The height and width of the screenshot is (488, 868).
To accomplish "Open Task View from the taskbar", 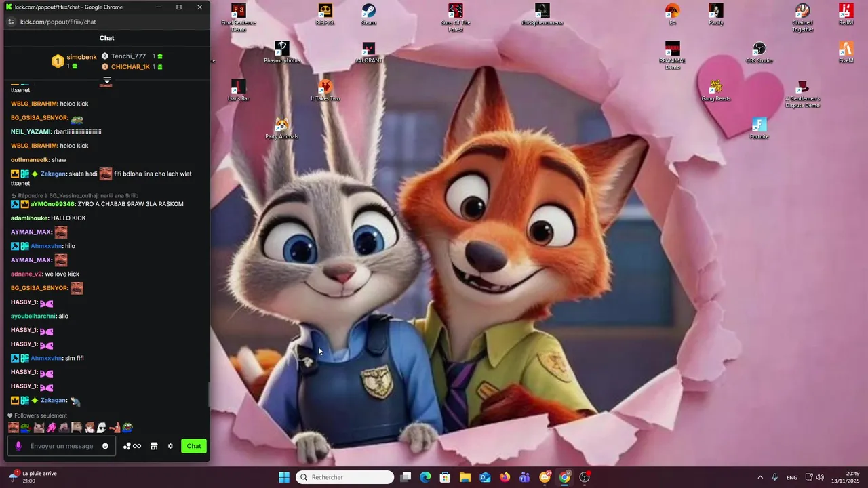I will 406,477.
